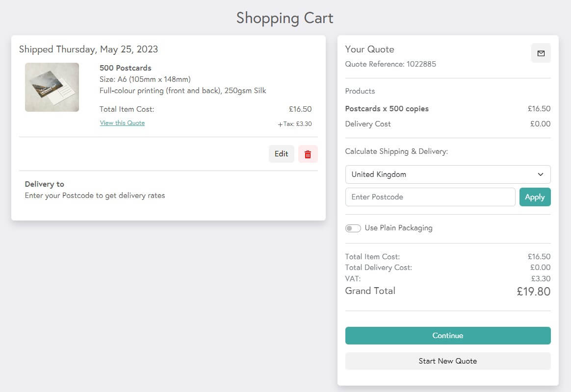The height and width of the screenshot is (392, 571).
Task: Click the red trash bin icon
Action: click(308, 153)
